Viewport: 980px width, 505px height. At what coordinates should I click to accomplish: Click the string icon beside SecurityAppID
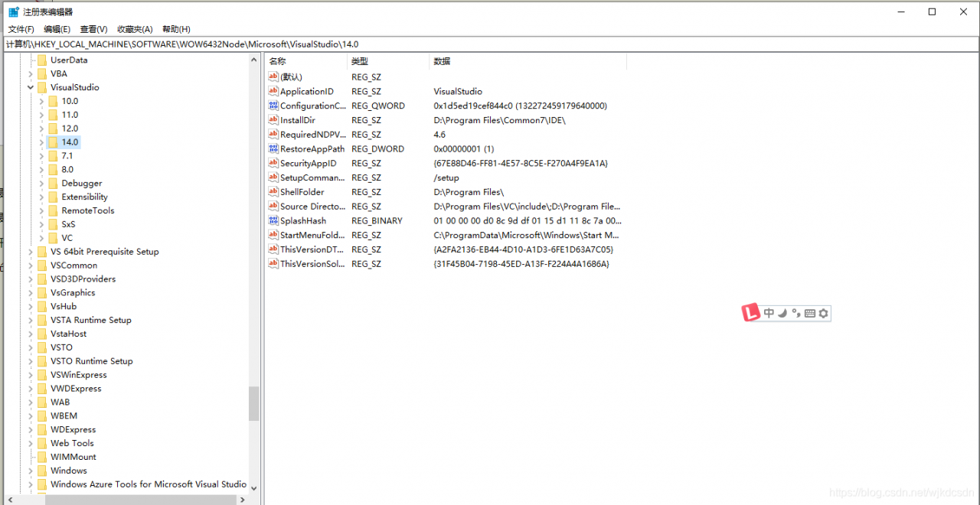point(273,163)
